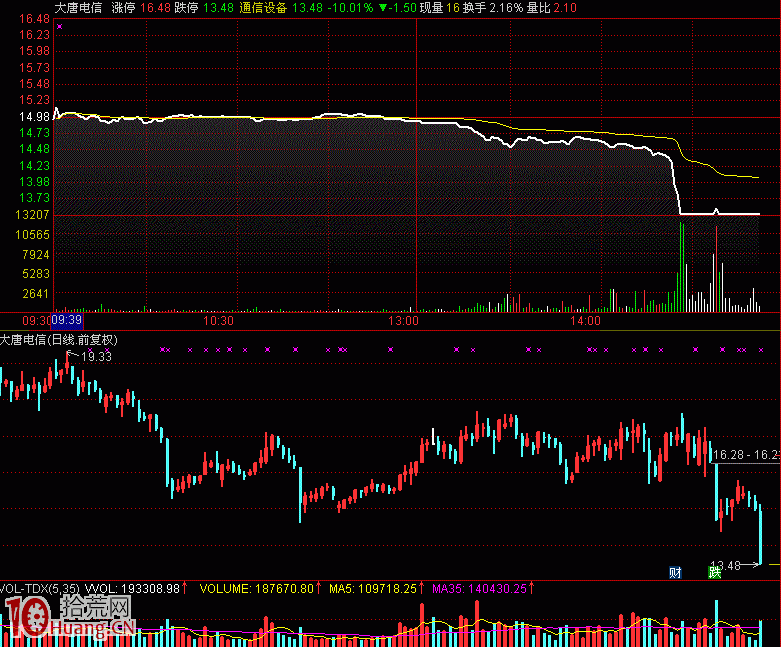This screenshot has height=647, width=781.
Task: Click the blue 财 financial marker icon
Action: [675, 573]
